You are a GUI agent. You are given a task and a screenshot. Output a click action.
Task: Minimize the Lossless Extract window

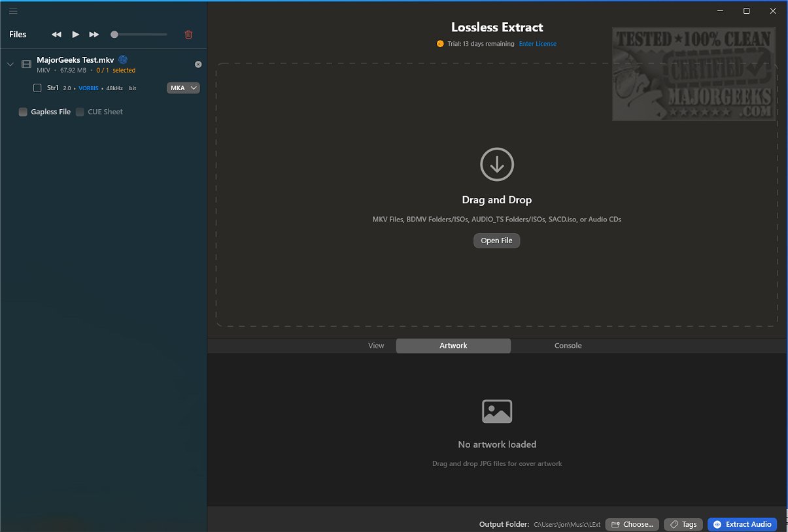pos(720,11)
